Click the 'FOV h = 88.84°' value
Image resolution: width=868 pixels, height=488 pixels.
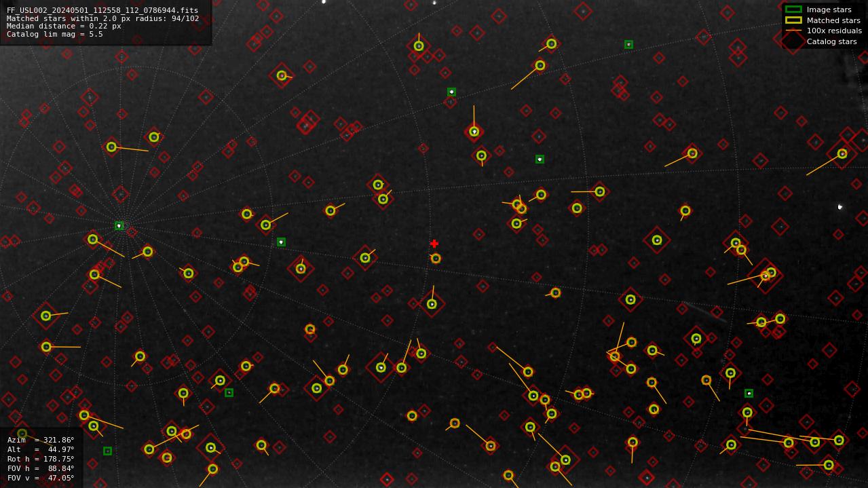(41, 468)
